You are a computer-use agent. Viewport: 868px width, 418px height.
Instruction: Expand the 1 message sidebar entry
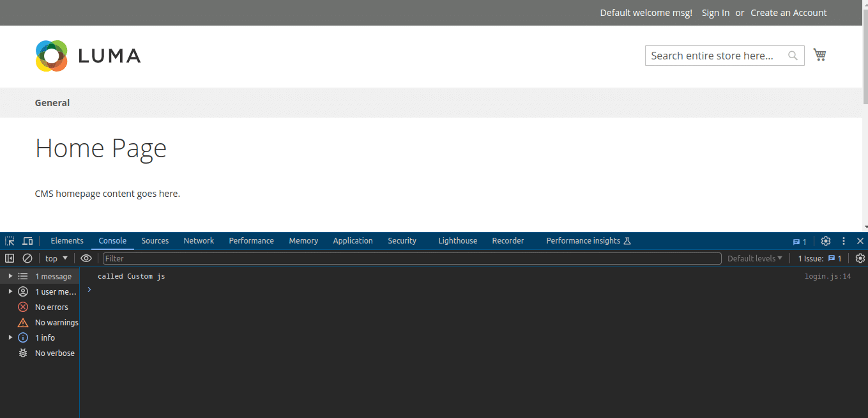[x=10, y=275]
